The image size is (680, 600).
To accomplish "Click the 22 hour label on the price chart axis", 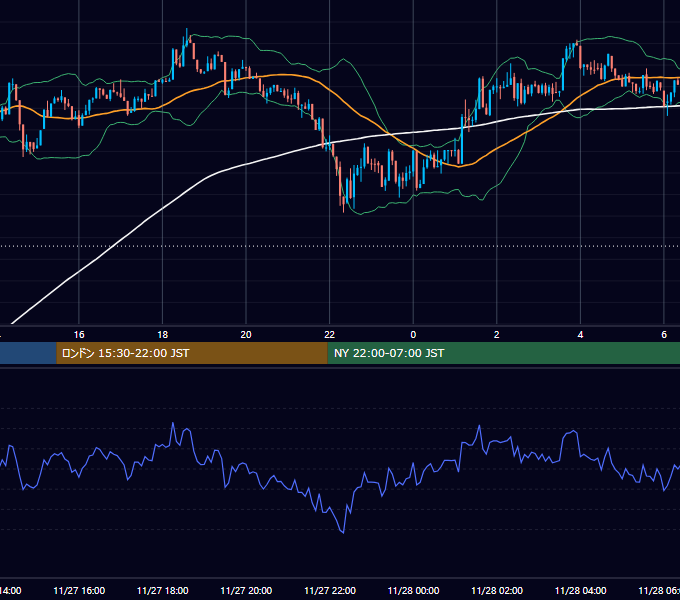I will coord(330,335).
